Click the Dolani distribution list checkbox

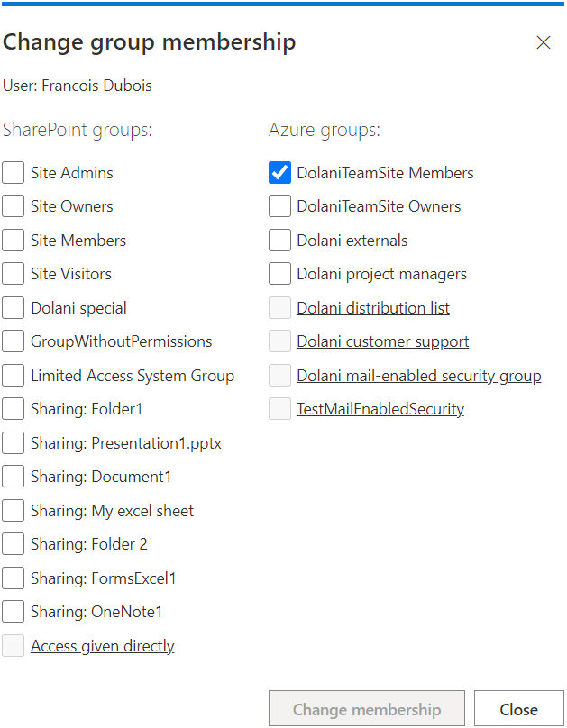(280, 308)
